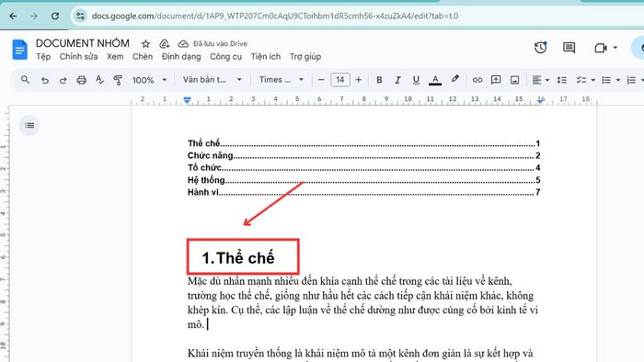Click the add comment icon in toolbar
This screenshot has height=362, width=644.
496,80
